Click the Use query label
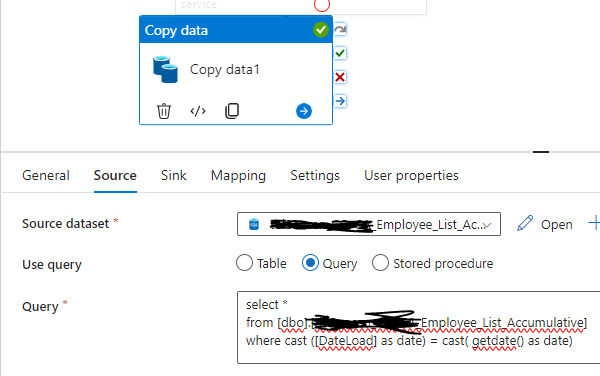This screenshot has width=600, height=376. (52, 265)
